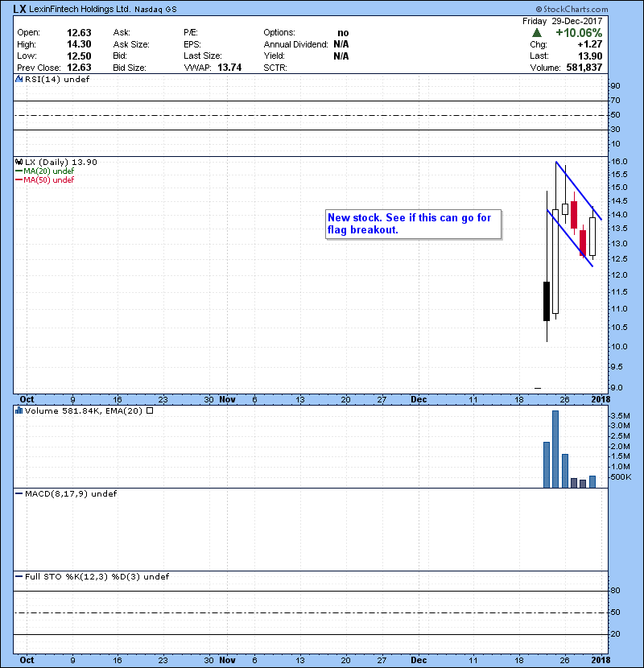644x668 pixels.
Task: Click the upper blue flag trendline
Action: (578, 190)
